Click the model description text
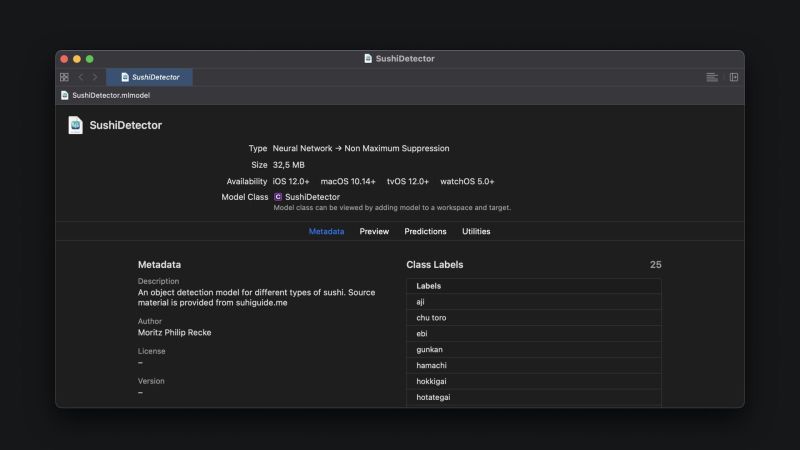 point(256,297)
